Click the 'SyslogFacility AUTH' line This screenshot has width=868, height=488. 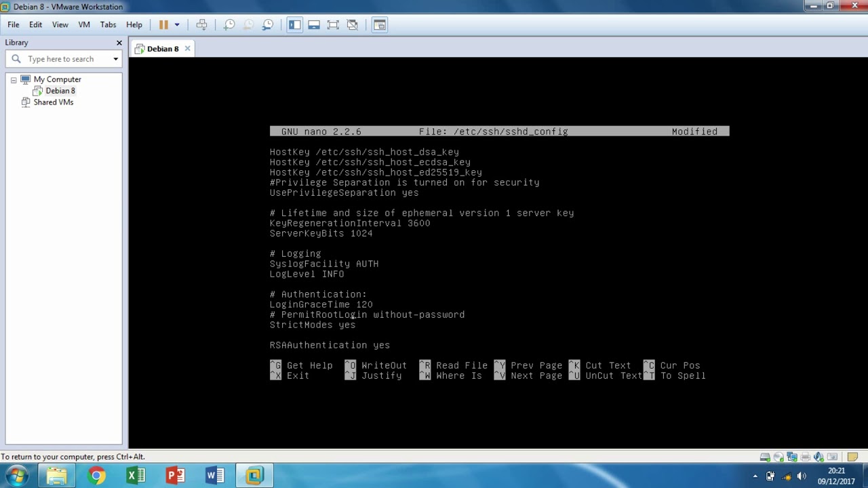click(x=324, y=264)
